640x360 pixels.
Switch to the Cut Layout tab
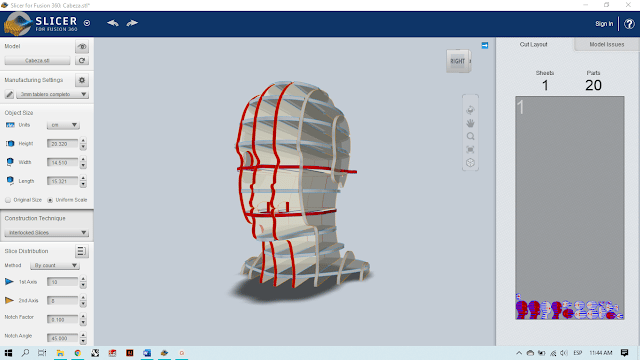533,44
